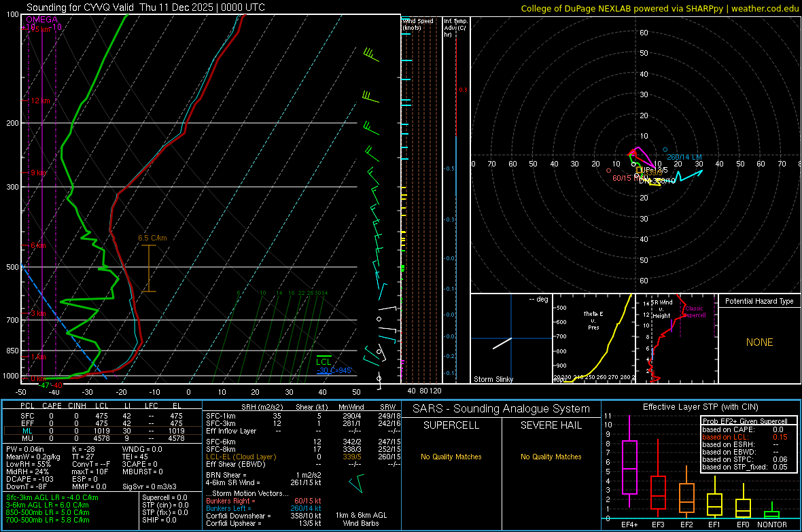
Task: Select the EFF parcel row
Action: coord(102,423)
